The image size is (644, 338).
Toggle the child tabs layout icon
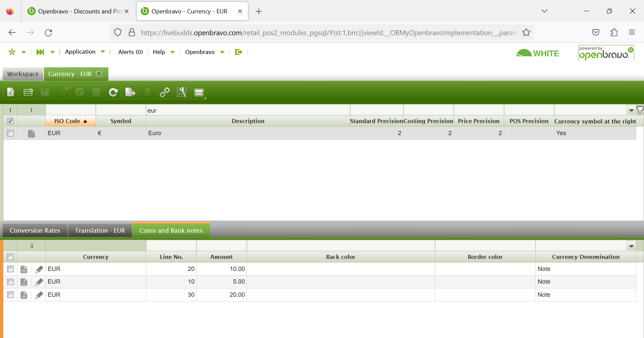tap(199, 92)
